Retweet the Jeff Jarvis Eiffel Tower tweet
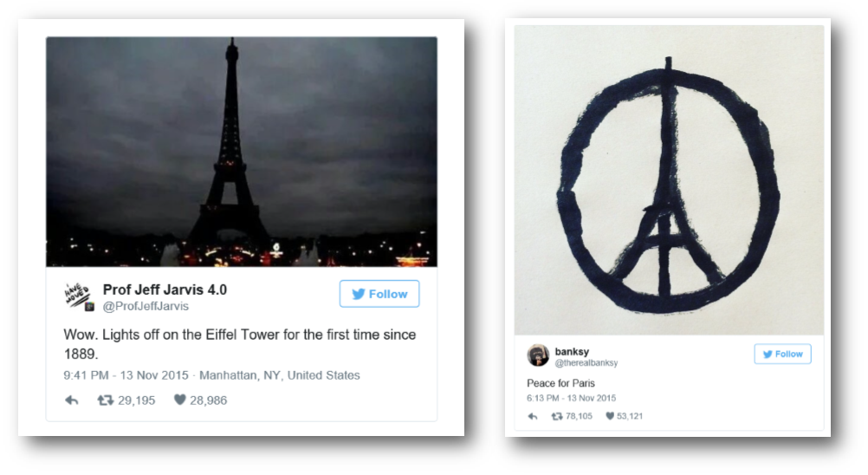The image size is (868, 475). (105, 400)
